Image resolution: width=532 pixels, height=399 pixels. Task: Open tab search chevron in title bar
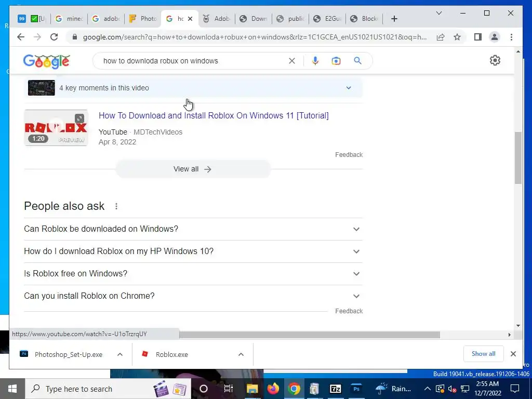[438, 13]
